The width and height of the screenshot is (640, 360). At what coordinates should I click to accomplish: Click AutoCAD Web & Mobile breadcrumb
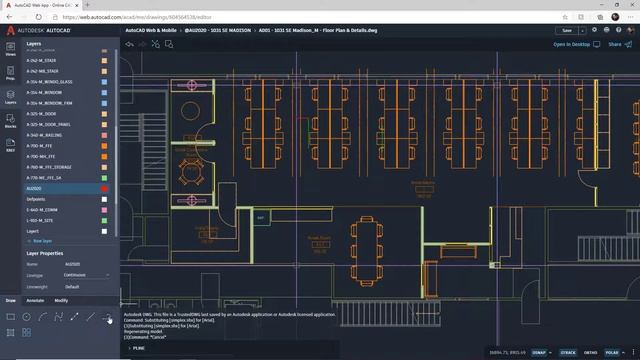click(151, 30)
